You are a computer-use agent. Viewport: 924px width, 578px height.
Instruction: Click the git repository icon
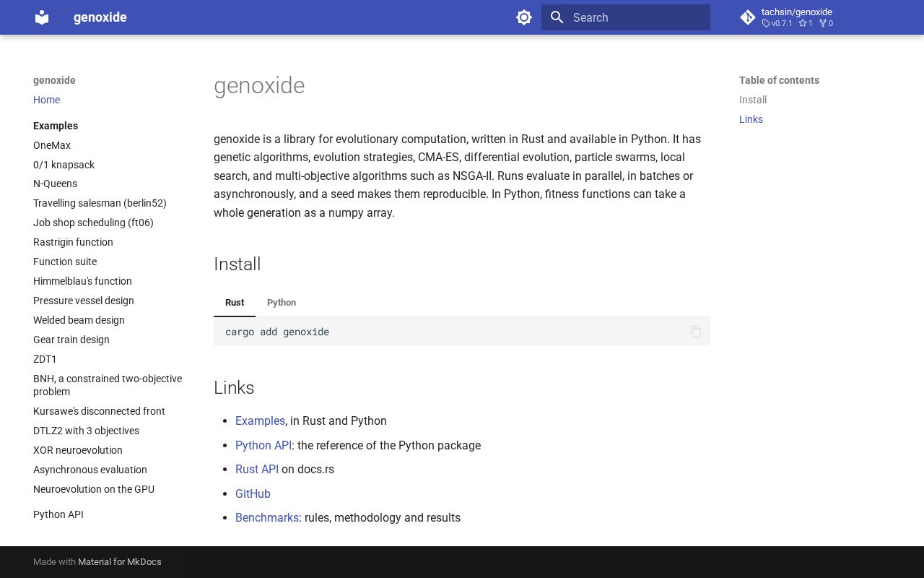tap(748, 17)
